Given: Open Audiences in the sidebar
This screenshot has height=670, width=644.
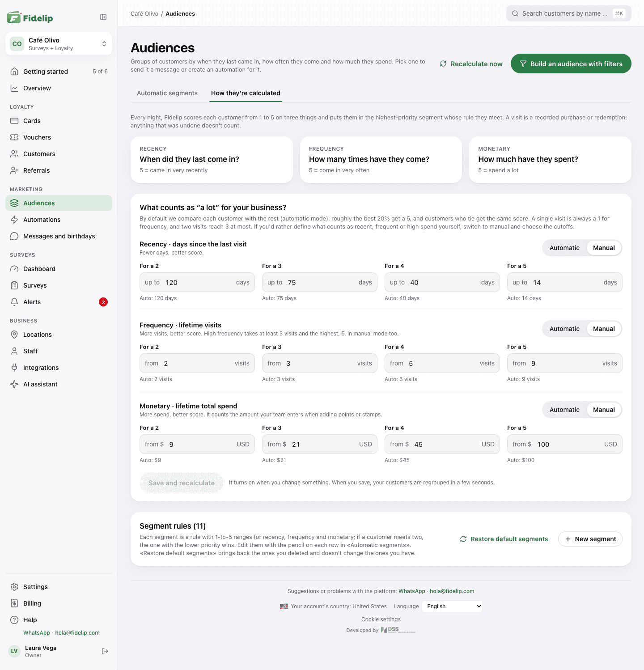Looking at the screenshot, I should (59, 203).
